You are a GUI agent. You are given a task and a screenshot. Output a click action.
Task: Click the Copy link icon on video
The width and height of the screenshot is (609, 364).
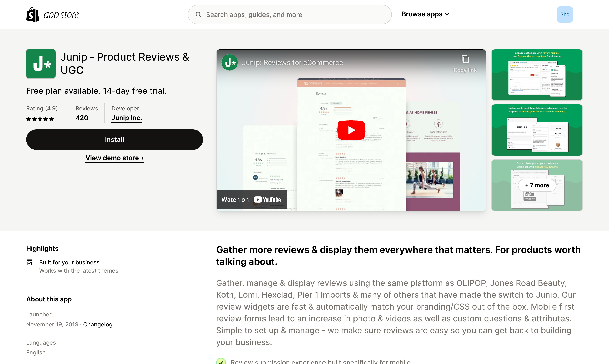pos(465,59)
